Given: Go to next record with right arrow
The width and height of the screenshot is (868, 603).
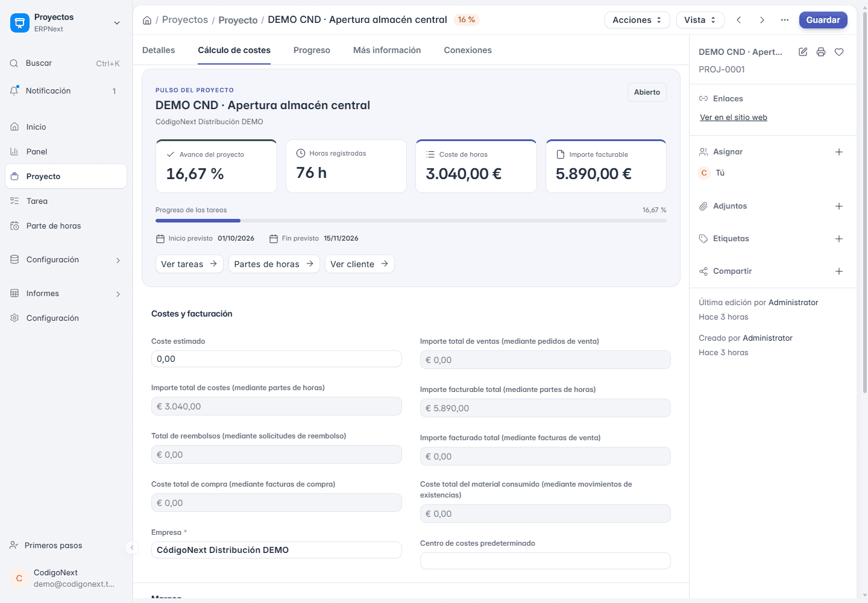Looking at the screenshot, I should coord(762,20).
